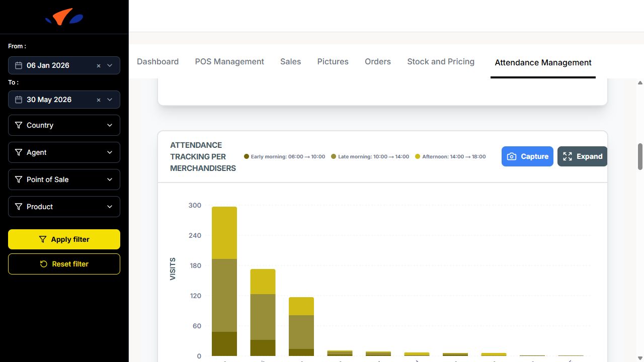Click calendar icon in To date field

click(19, 100)
